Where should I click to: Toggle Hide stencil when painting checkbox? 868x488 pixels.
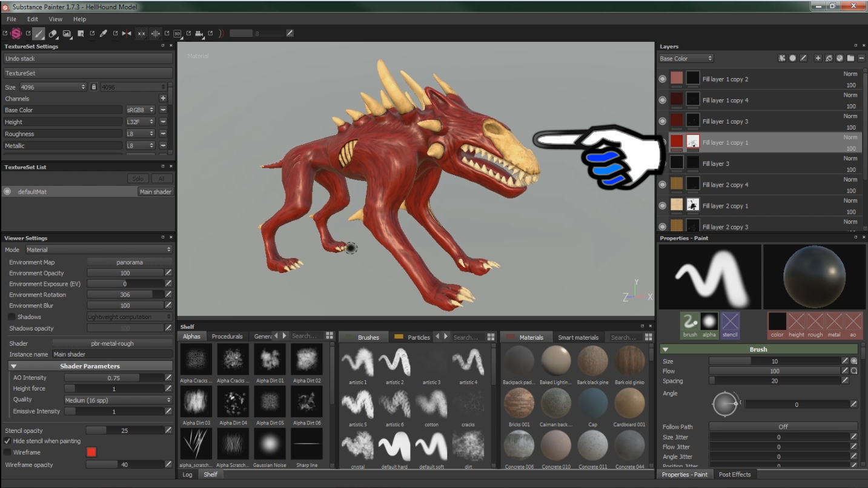click(x=8, y=441)
